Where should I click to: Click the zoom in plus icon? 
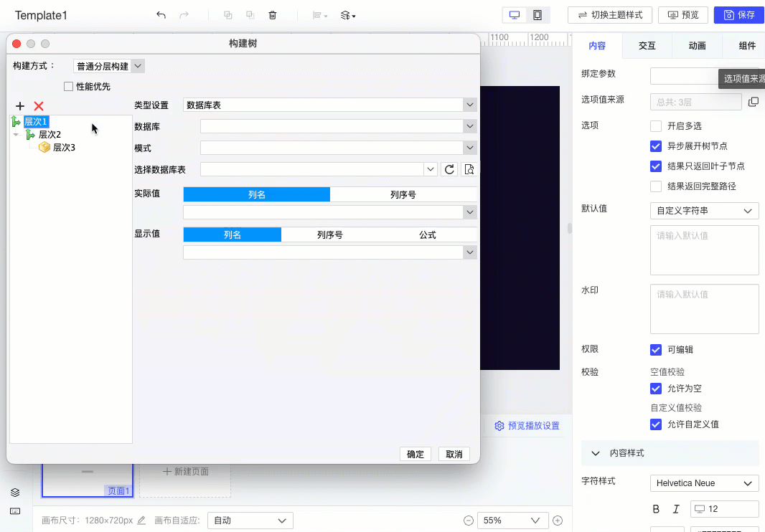click(558, 521)
